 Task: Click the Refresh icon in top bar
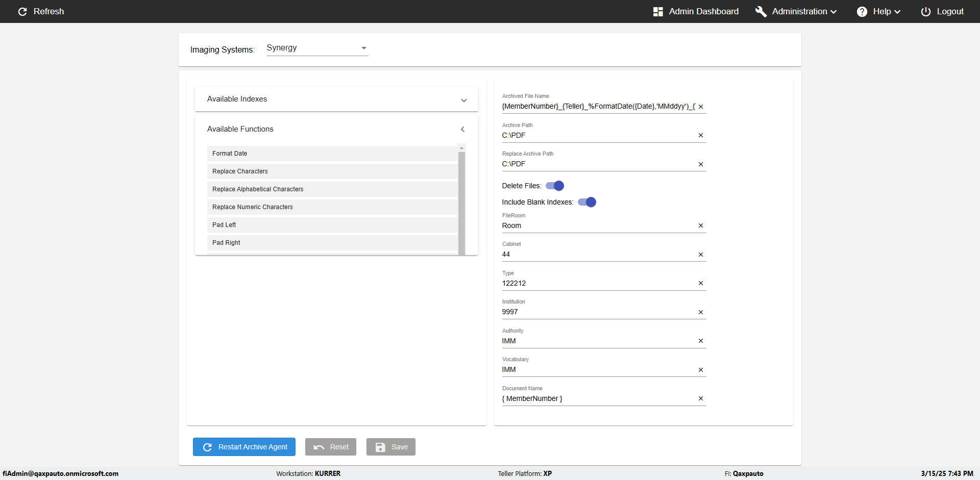(22, 12)
